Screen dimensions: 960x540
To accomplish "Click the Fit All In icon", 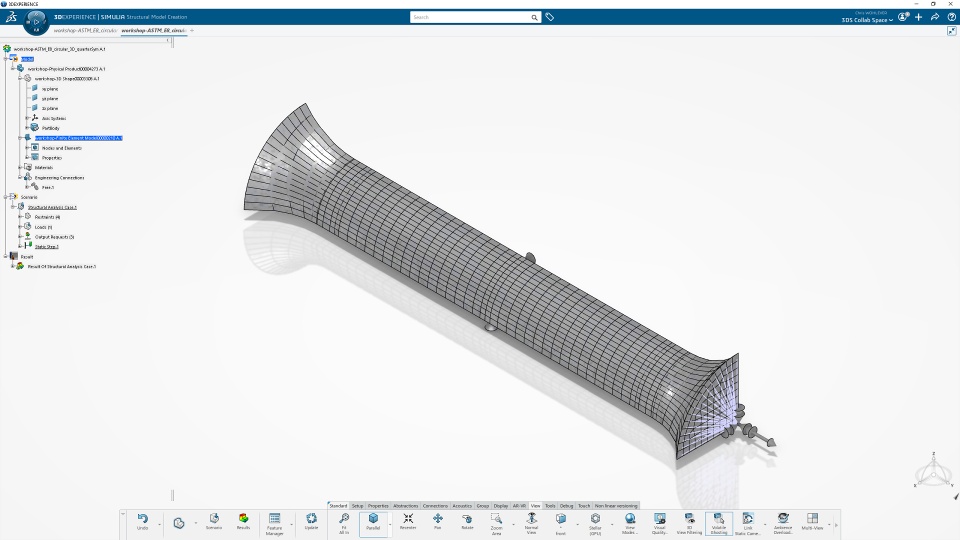I will click(344, 519).
